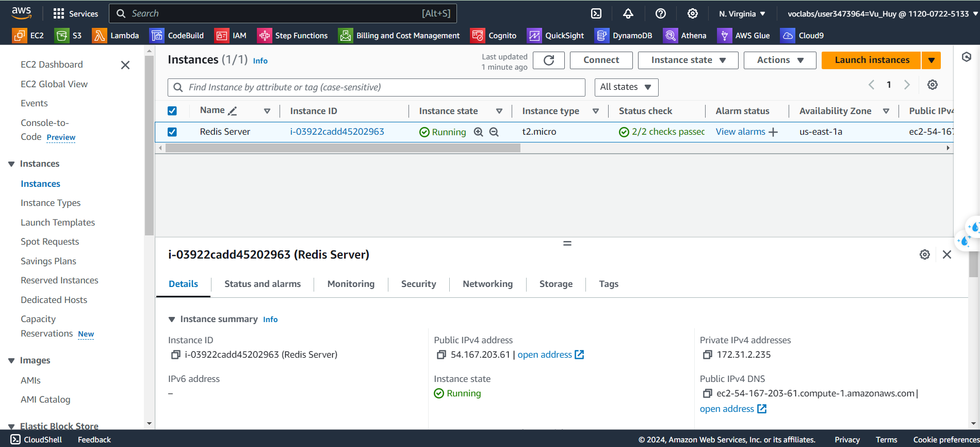The image size is (980, 447).
Task: Switch to the Security tab
Action: (418, 284)
